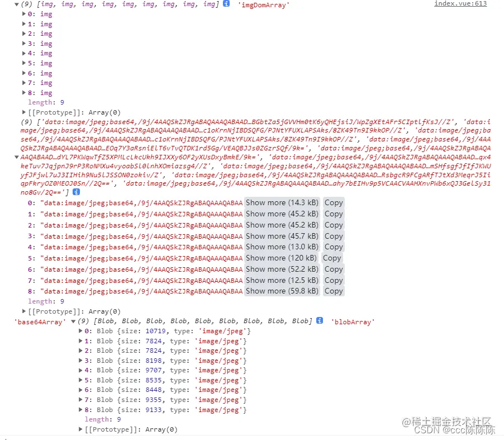Viewport: 504px width, 440px height.
Task: Collapse the imgDomArray array expander
Action: pos(16,4)
